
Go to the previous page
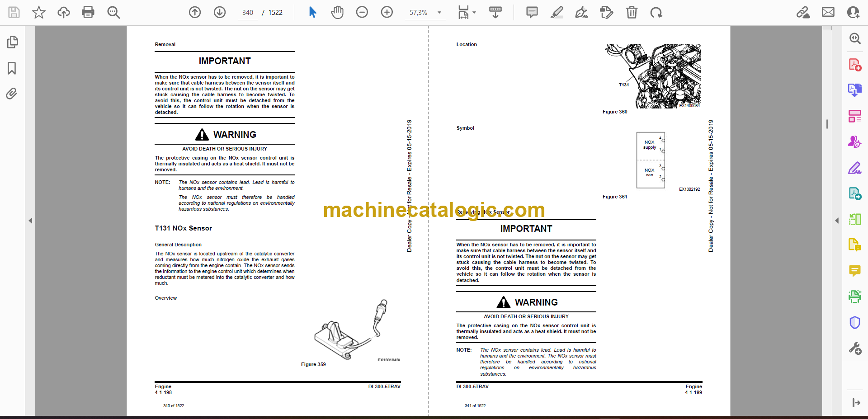click(x=195, y=12)
